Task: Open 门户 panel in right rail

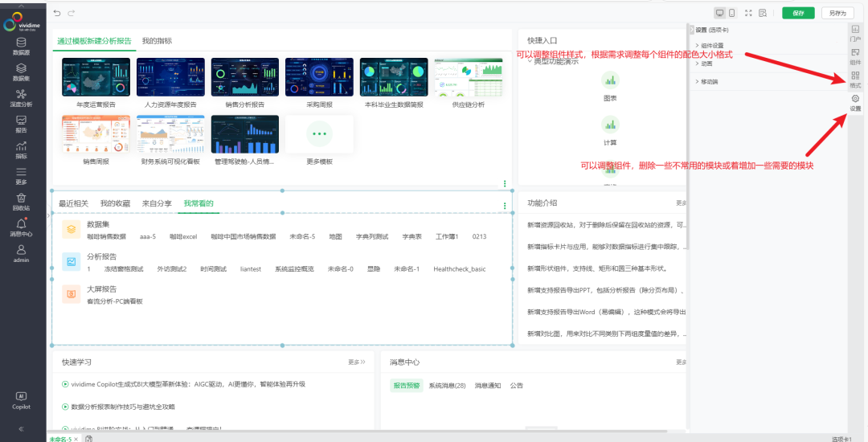Action: coord(855,33)
